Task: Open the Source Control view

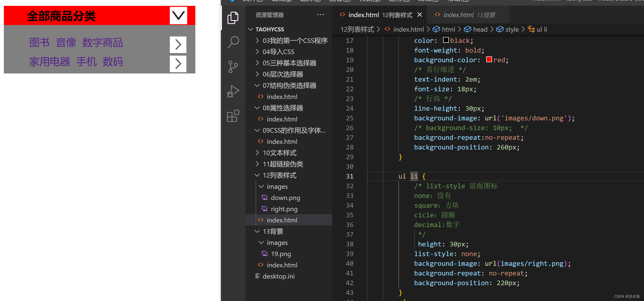Action: point(233,67)
